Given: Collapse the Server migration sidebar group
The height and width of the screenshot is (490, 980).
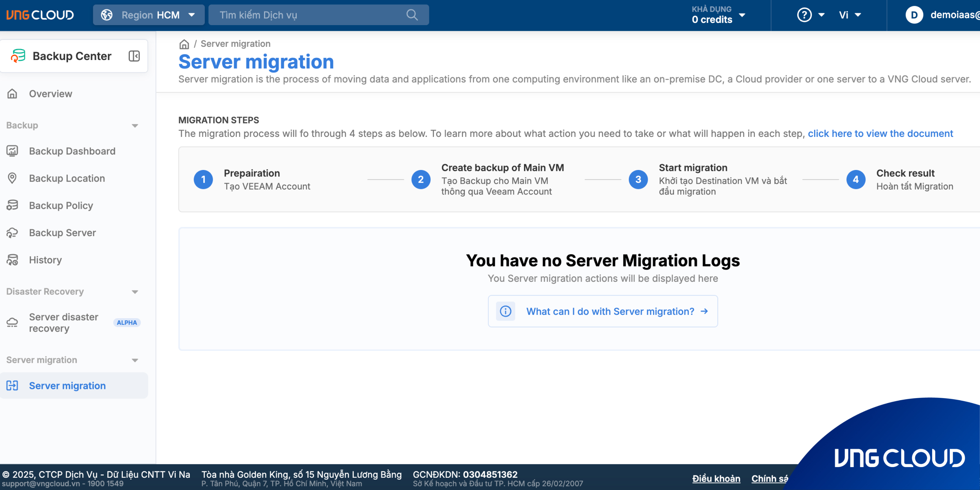Looking at the screenshot, I should click(135, 360).
